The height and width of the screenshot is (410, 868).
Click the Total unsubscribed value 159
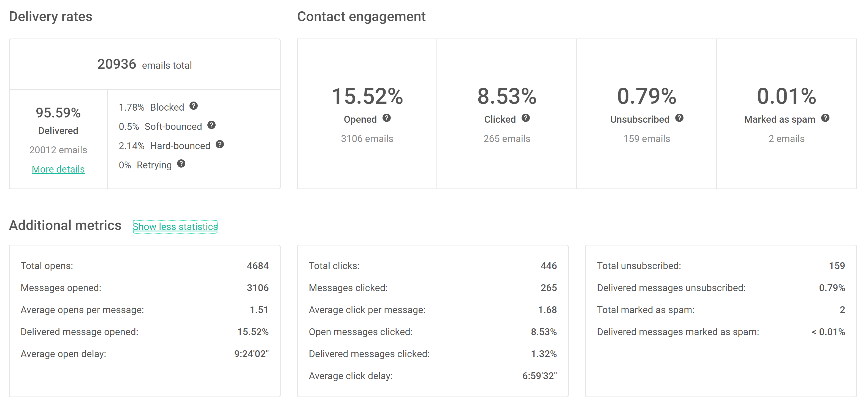coord(837,266)
